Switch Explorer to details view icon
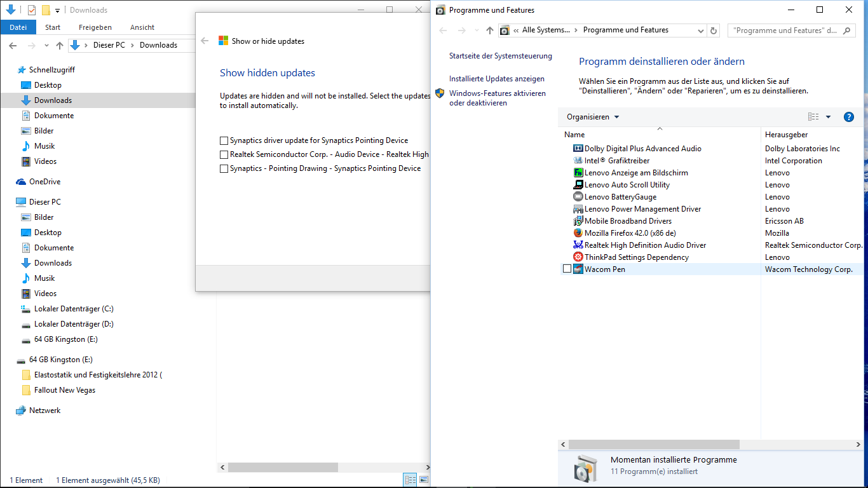 click(x=410, y=480)
